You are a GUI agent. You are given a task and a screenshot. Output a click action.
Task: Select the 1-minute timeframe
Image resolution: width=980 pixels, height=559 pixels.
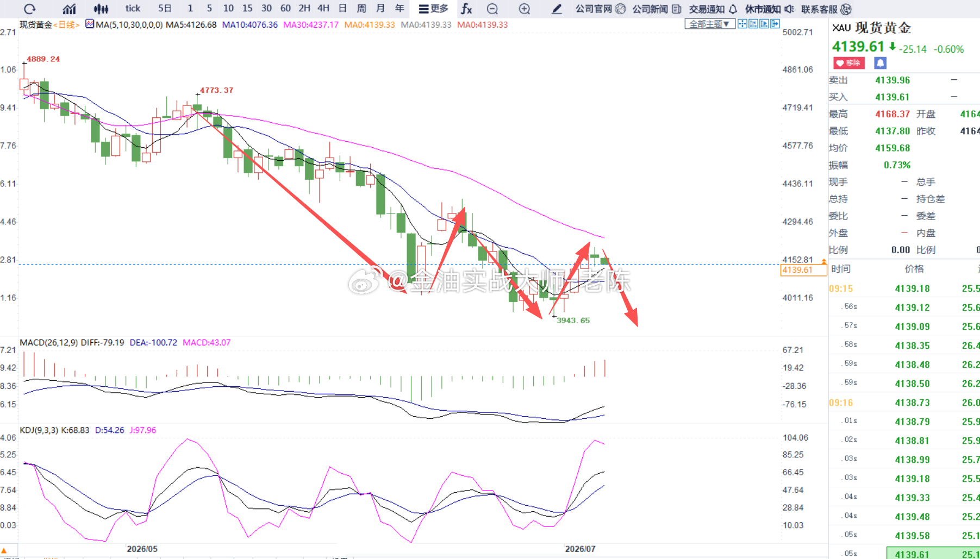click(x=190, y=9)
